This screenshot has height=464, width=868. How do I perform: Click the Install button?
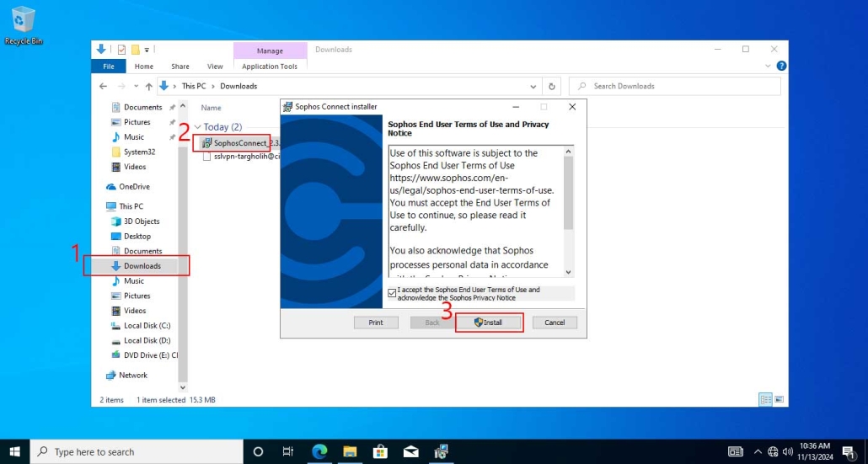(488, 323)
